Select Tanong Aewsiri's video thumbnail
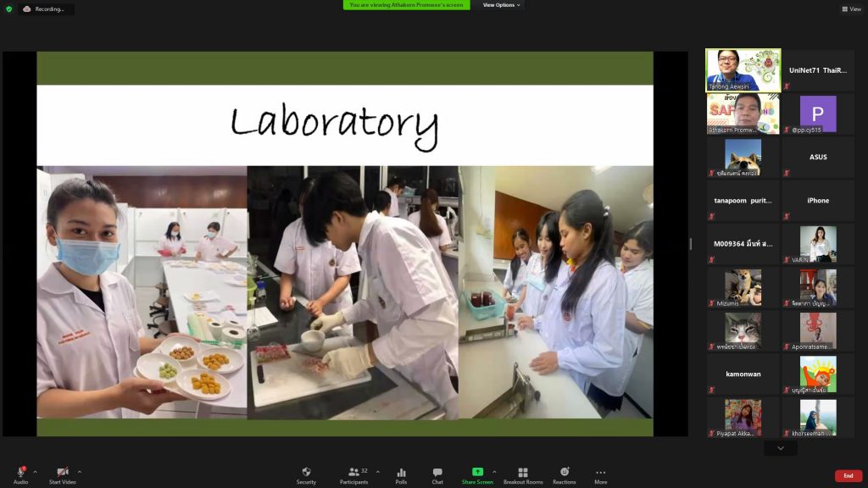 tap(743, 70)
